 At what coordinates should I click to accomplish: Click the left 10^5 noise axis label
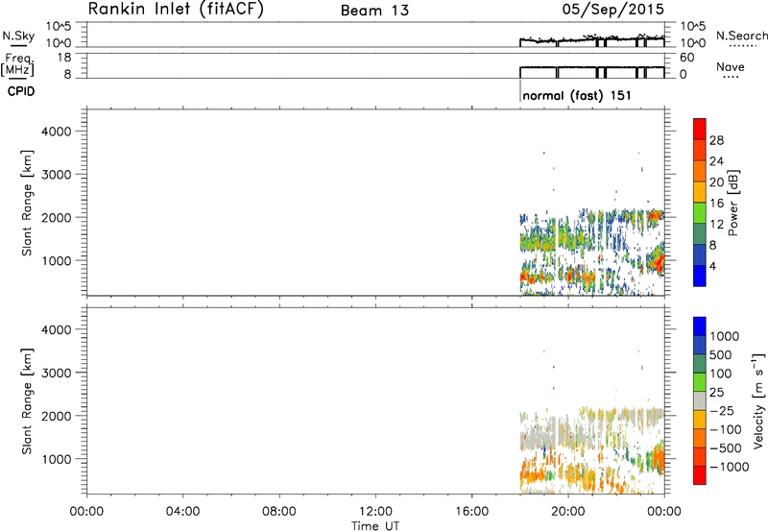click(59, 27)
